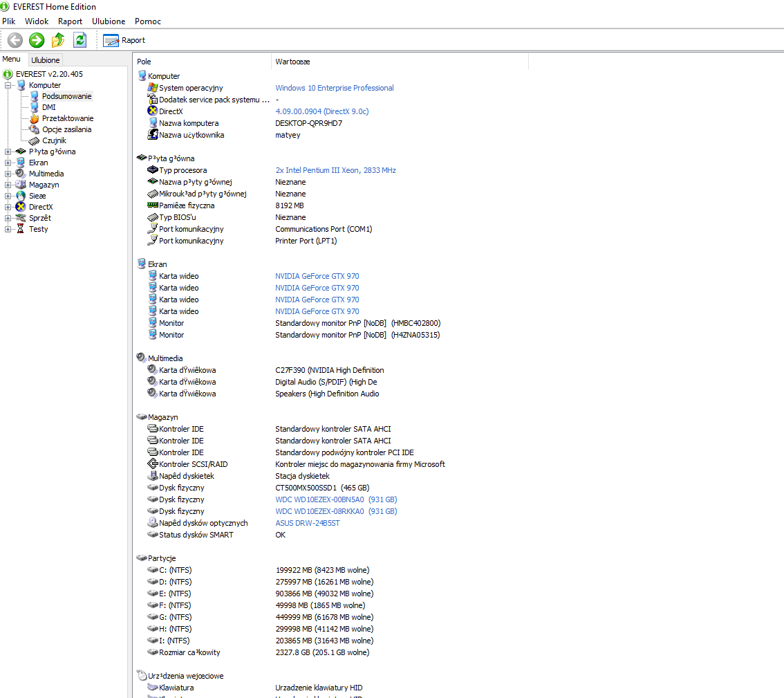Open the Pomoc menu
The height and width of the screenshot is (698, 784).
147,21
